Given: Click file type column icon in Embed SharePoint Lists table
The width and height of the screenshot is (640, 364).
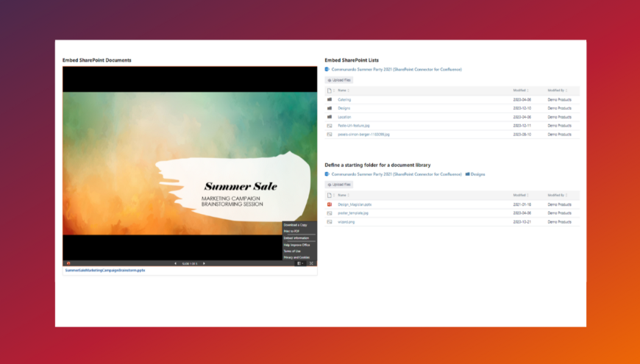Looking at the screenshot, I should coord(330,90).
